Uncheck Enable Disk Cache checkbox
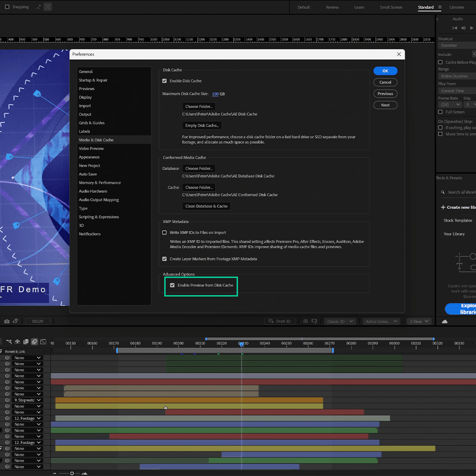Screen dimensions: 476x476 (165, 81)
